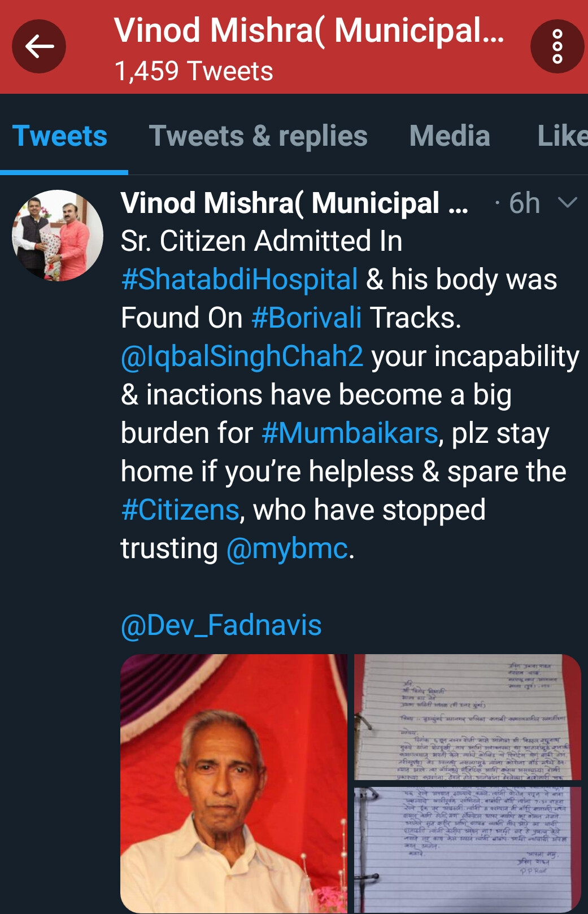
Task: Go to the Likes tab
Action: [562, 136]
